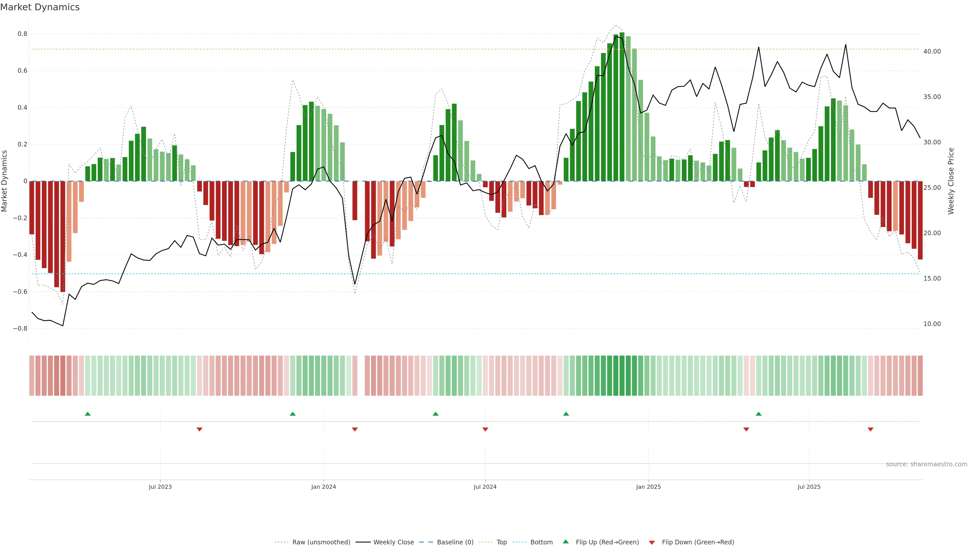Click the green flip-up marker before Jan 2024
Image resolution: width=980 pixels, height=551 pixels.
(292, 414)
